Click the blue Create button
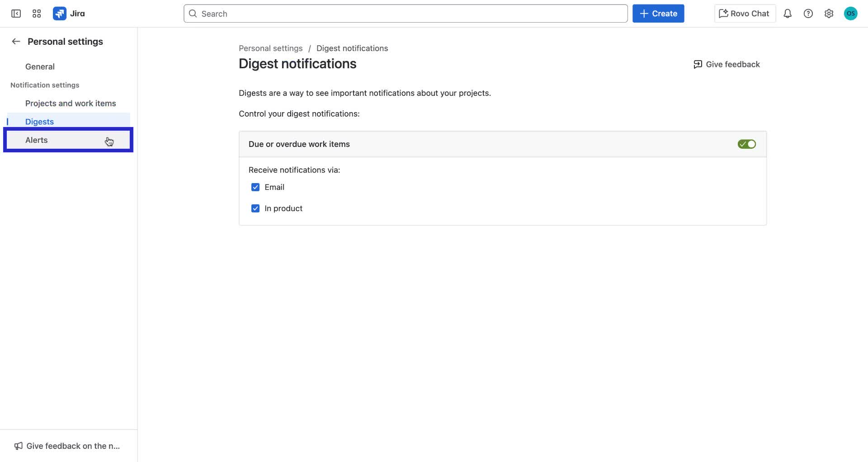 point(658,13)
